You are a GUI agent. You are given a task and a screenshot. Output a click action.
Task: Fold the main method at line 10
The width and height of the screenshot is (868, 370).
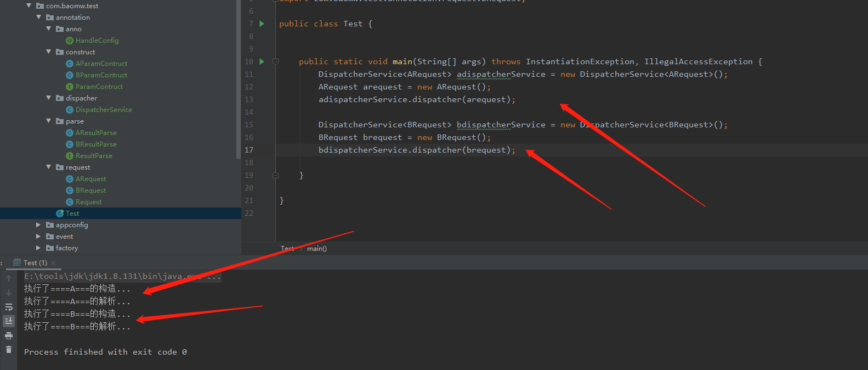[x=276, y=61]
